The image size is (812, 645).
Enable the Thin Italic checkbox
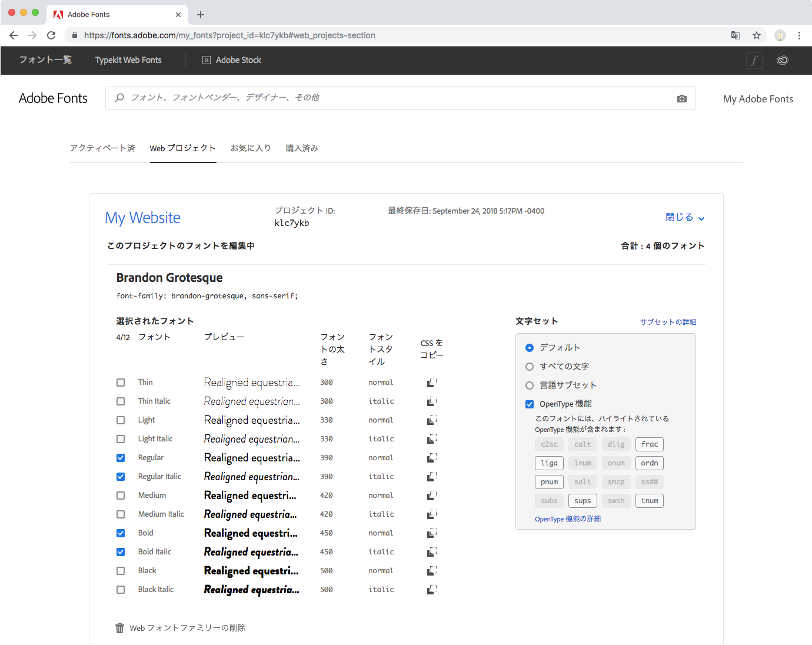coord(121,401)
